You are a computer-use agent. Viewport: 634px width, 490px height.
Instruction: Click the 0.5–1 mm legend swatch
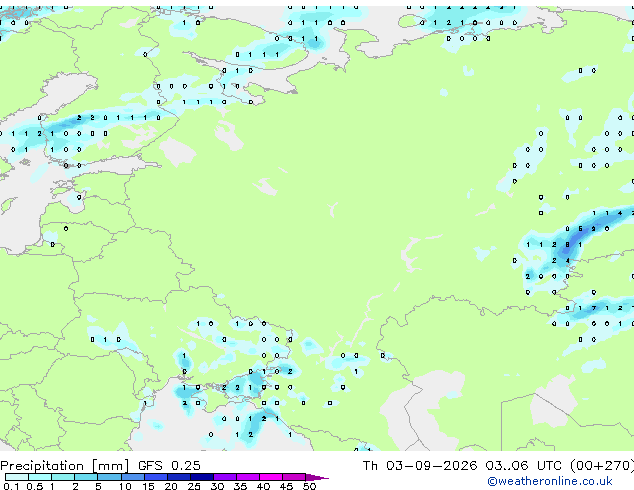(x=40, y=477)
